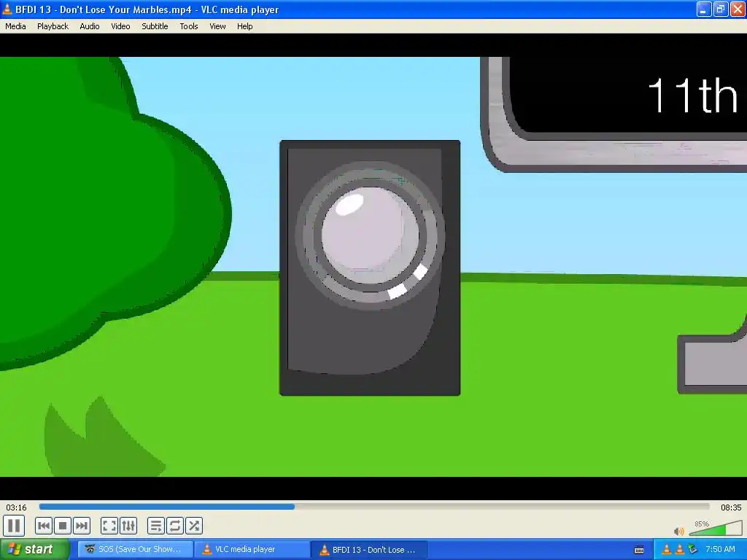
Task: Click the safely remove hardware tray icon
Action: [x=693, y=550]
